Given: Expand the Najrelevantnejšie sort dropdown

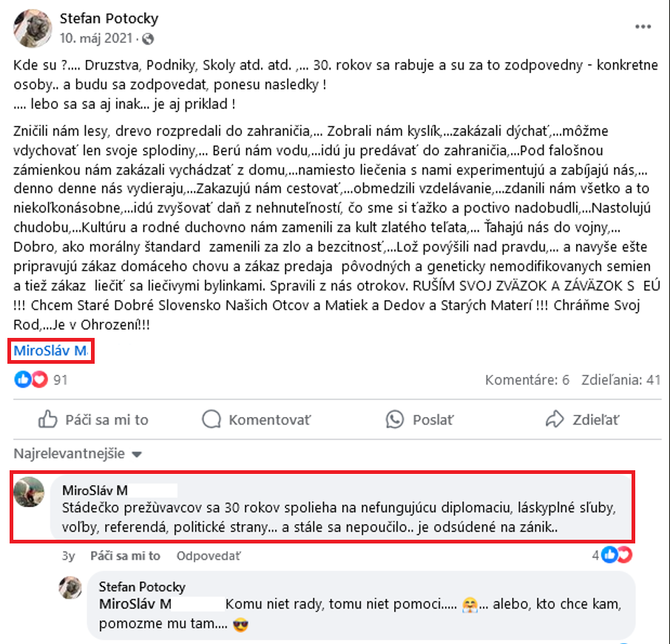Looking at the screenshot, I should point(78,453).
